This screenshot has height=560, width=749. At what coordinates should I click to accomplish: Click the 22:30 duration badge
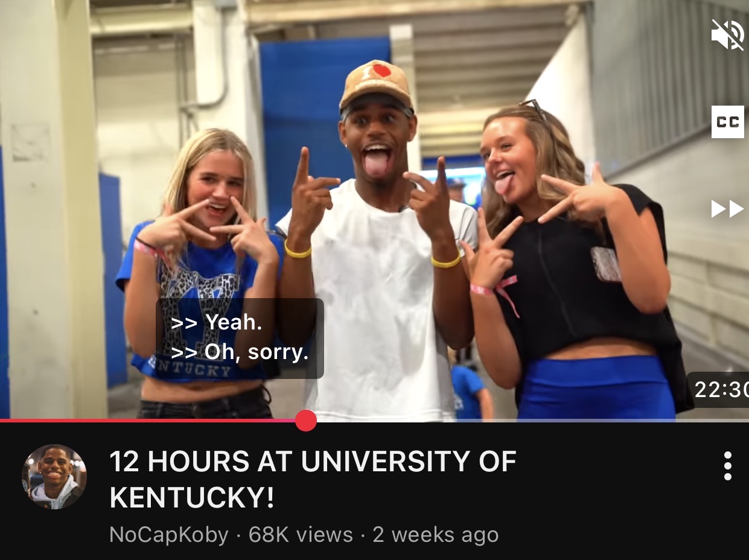pyautogui.click(x=718, y=390)
